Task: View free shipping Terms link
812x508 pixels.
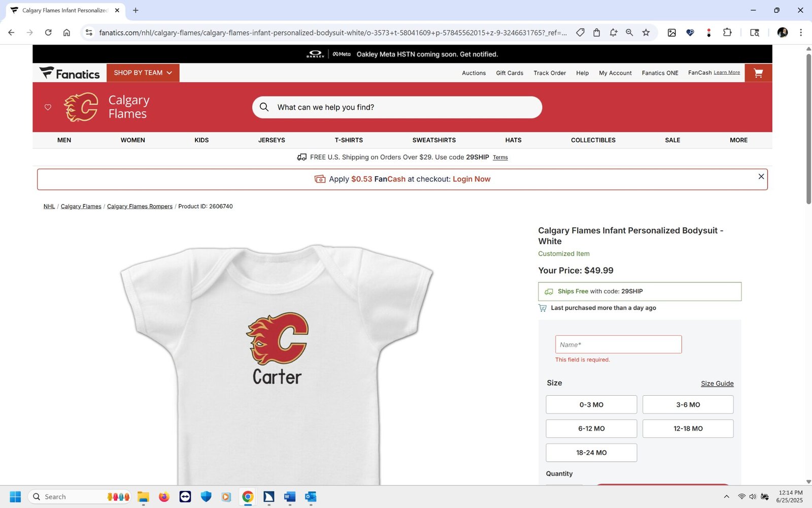Action: pyautogui.click(x=500, y=157)
